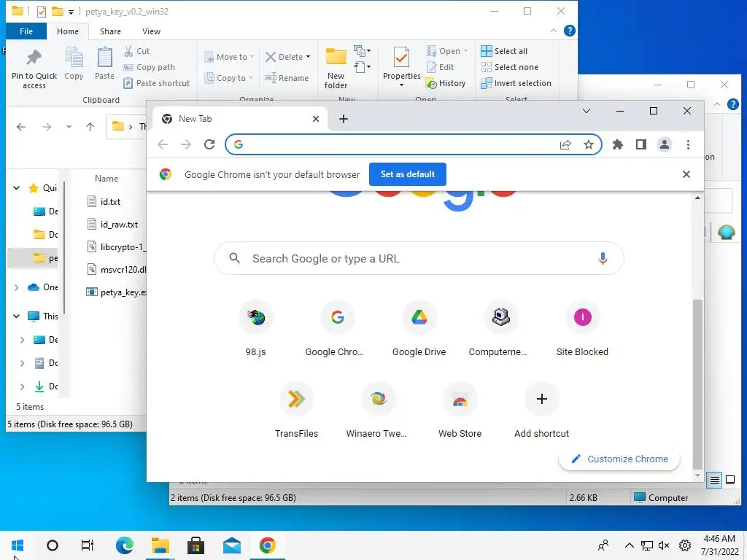Go up one folder level in Explorer
This screenshot has width=747, height=560.
pyautogui.click(x=90, y=127)
